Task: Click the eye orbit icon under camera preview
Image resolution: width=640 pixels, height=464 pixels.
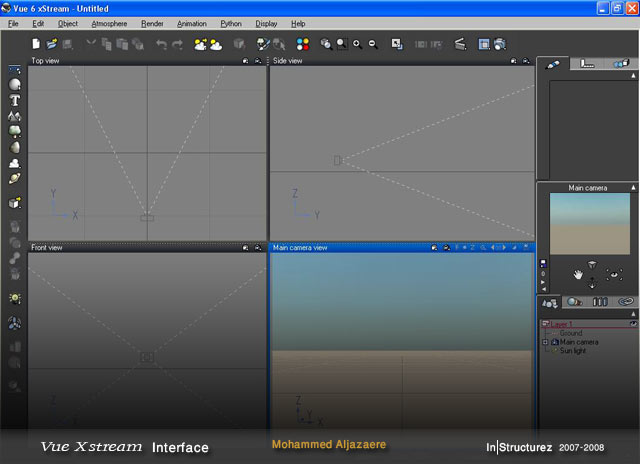Action: tap(614, 275)
